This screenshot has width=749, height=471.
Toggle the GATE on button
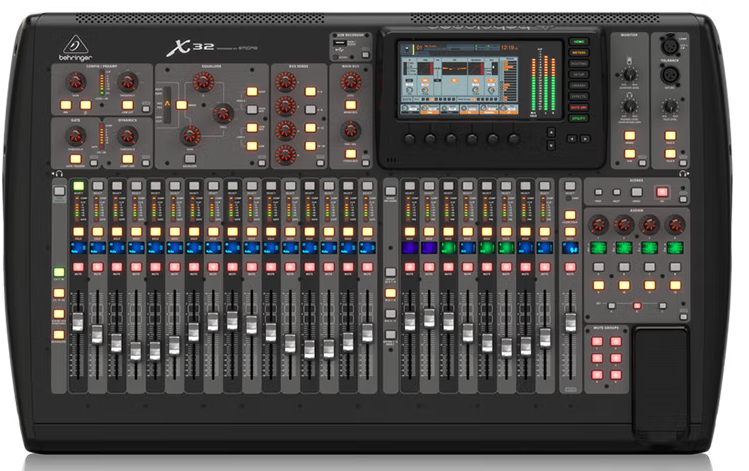point(75,158)
